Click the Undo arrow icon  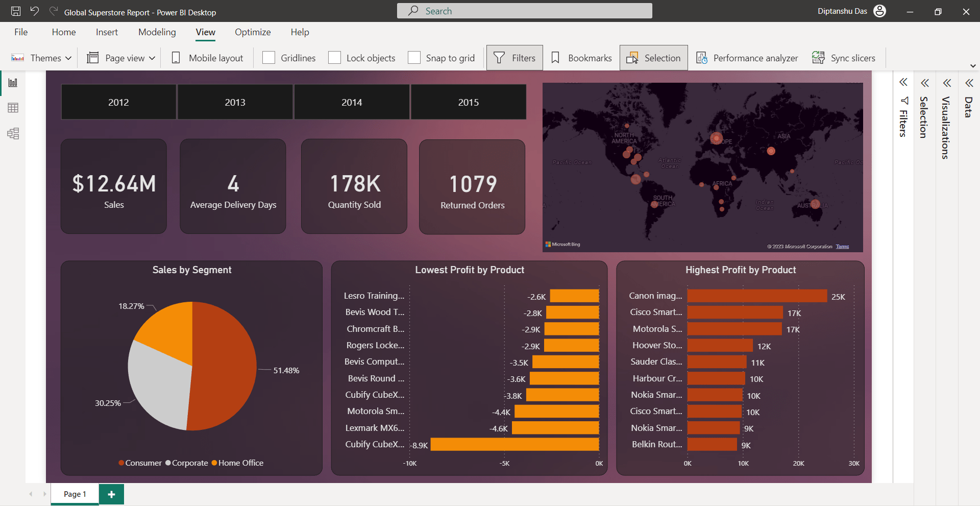34,11
